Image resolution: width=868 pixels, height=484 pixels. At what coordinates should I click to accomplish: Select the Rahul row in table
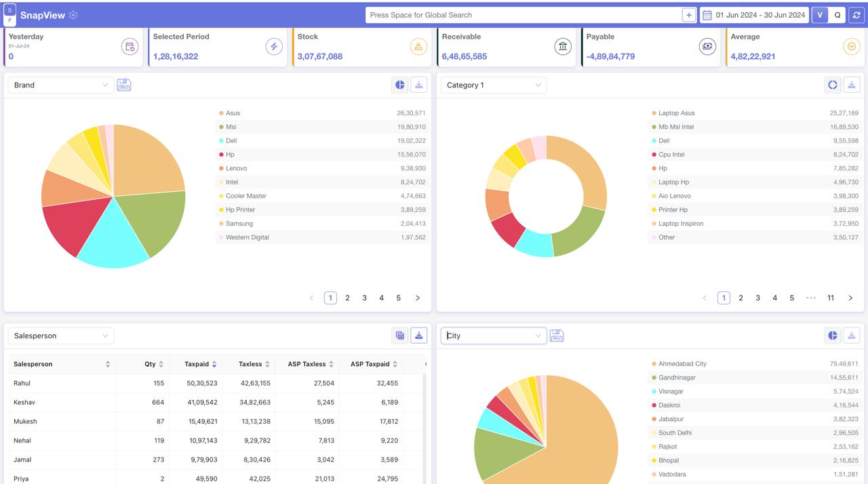pos(217,383)
